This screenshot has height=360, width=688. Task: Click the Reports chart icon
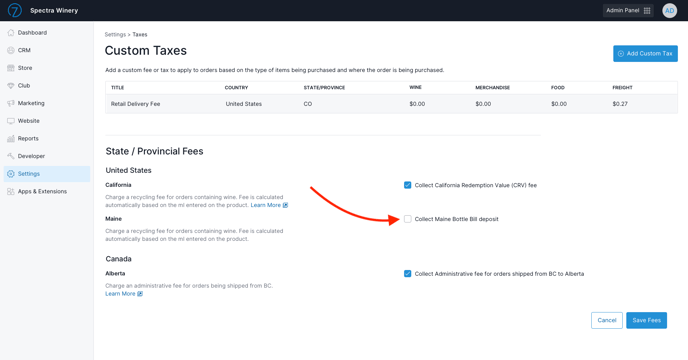11,138
